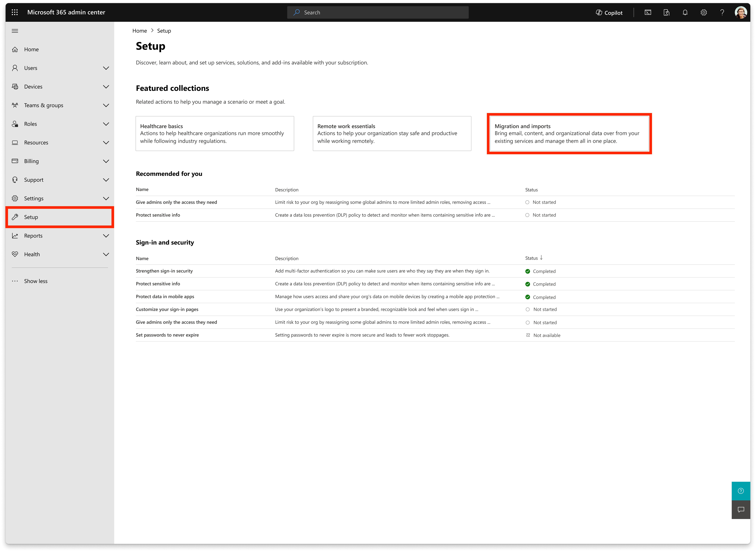Click the Setup breadcrumb item
756x552 pixels.
(x=164, y=31)
